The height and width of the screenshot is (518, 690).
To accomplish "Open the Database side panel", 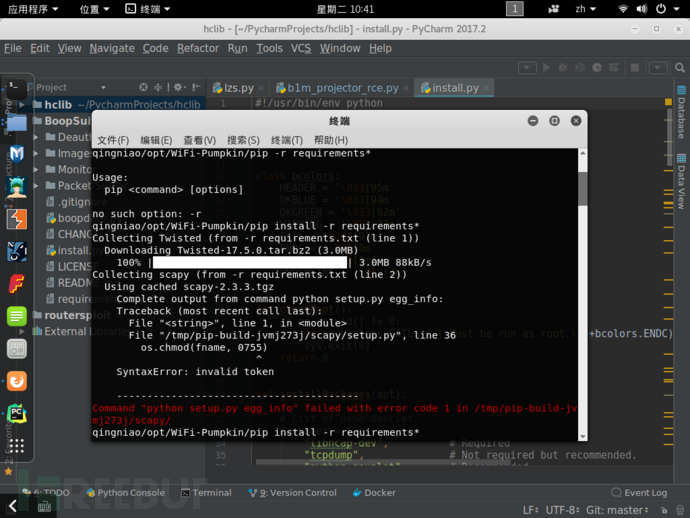I will tap(681, 113).
